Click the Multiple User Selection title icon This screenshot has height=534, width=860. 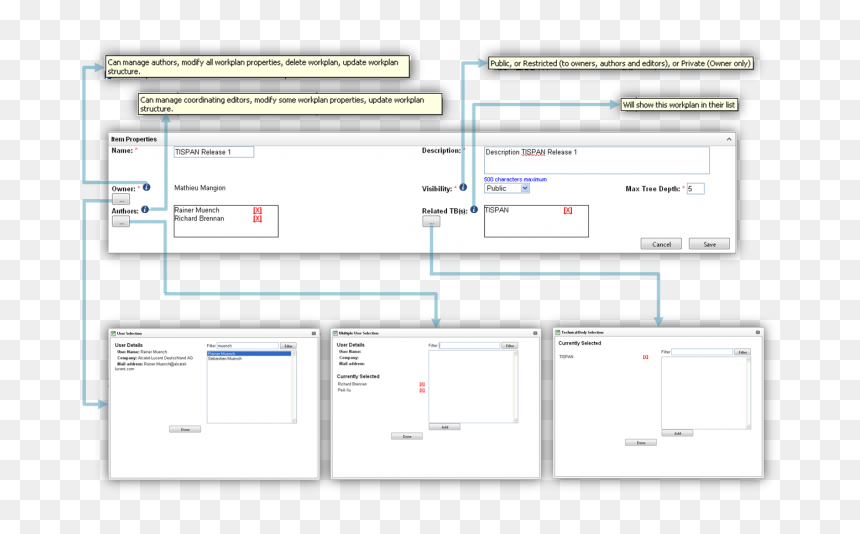tap(335, 333)
